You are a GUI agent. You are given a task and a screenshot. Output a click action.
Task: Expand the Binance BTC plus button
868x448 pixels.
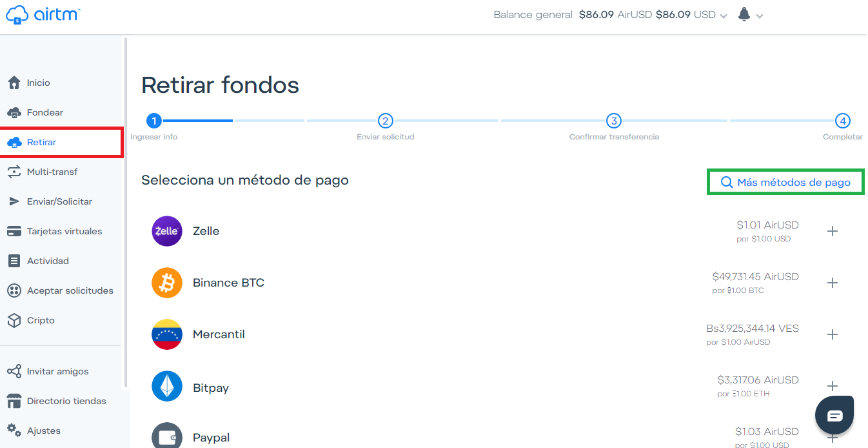click(x=833, y=283)
